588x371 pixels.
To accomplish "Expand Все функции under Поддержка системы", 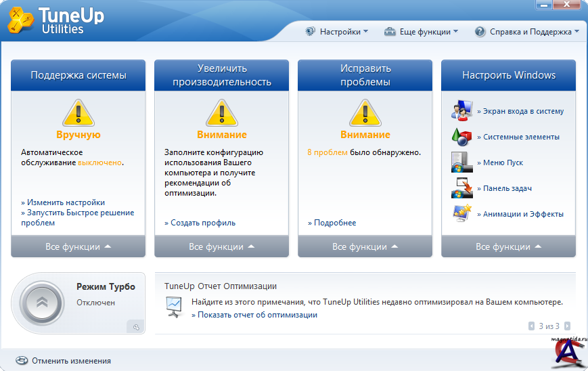I will tap(78, 247).
